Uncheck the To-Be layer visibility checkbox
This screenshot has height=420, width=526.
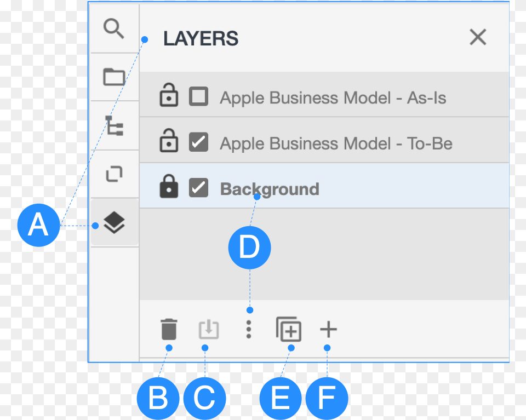[198, 142]
